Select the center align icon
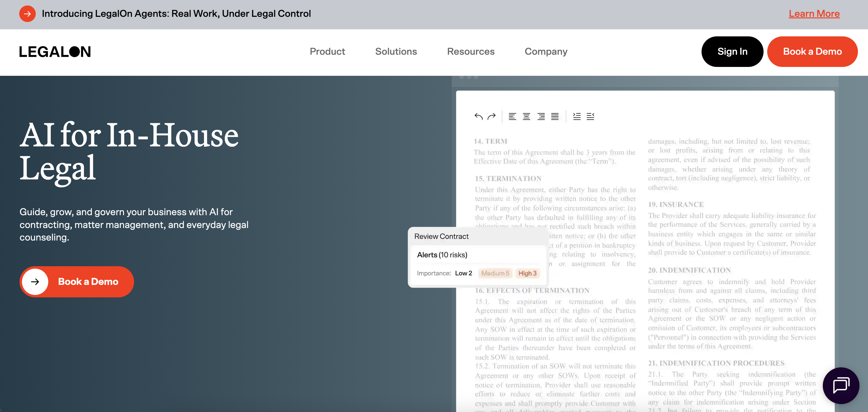This screenshot has width=868, height=412. pos(526,117)
